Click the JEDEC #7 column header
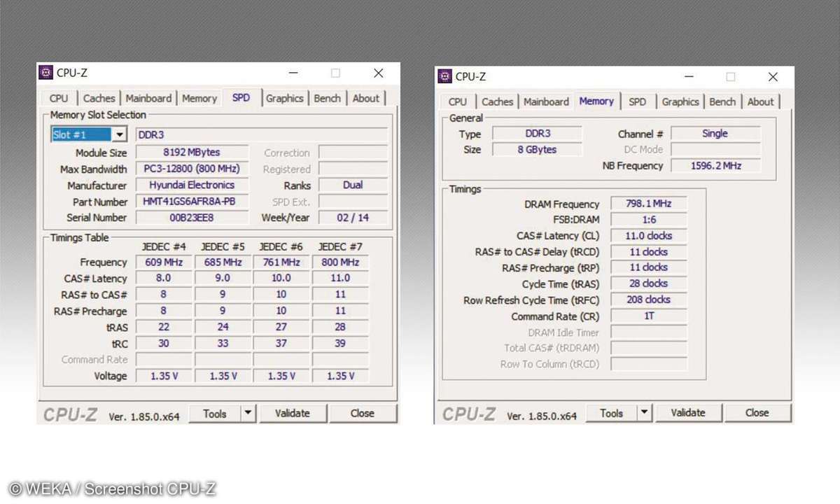840x504 pixels. [340, 247]
